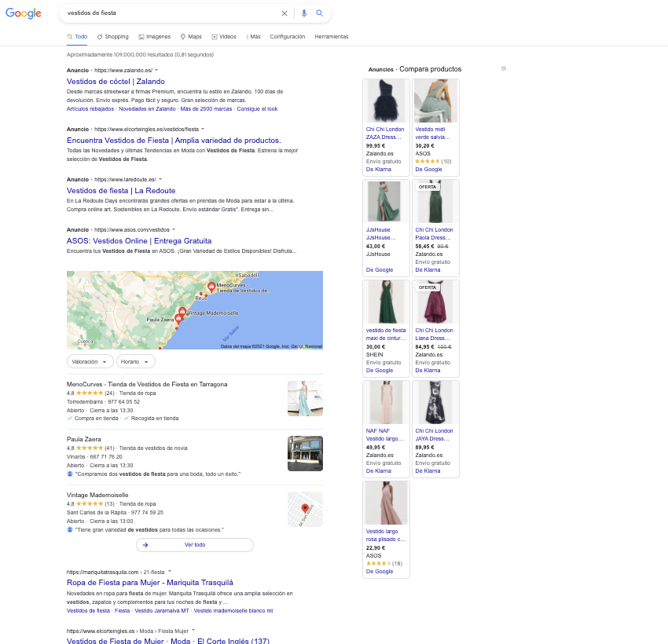Viewport: 668px width, 644px height.
Task: Expand the Zalando ad URL dropdown arrow
Action: tap(156, 70)
